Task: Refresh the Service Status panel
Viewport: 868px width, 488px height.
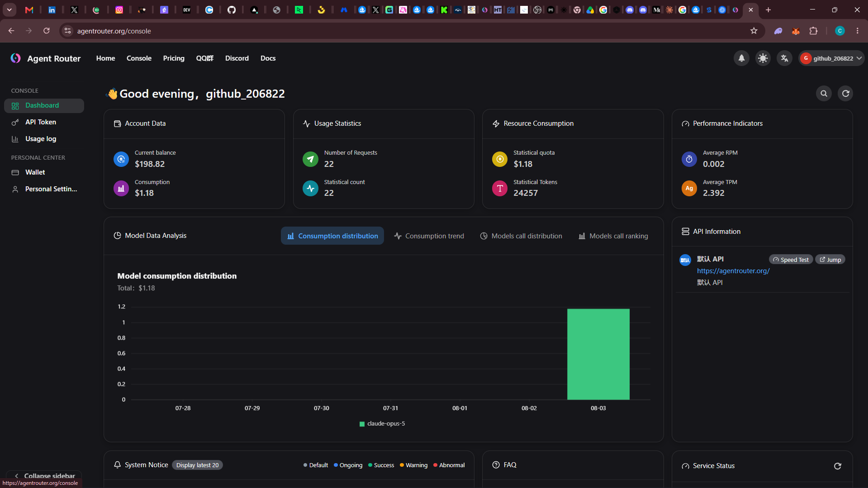Action: click(x=837, y=466)
